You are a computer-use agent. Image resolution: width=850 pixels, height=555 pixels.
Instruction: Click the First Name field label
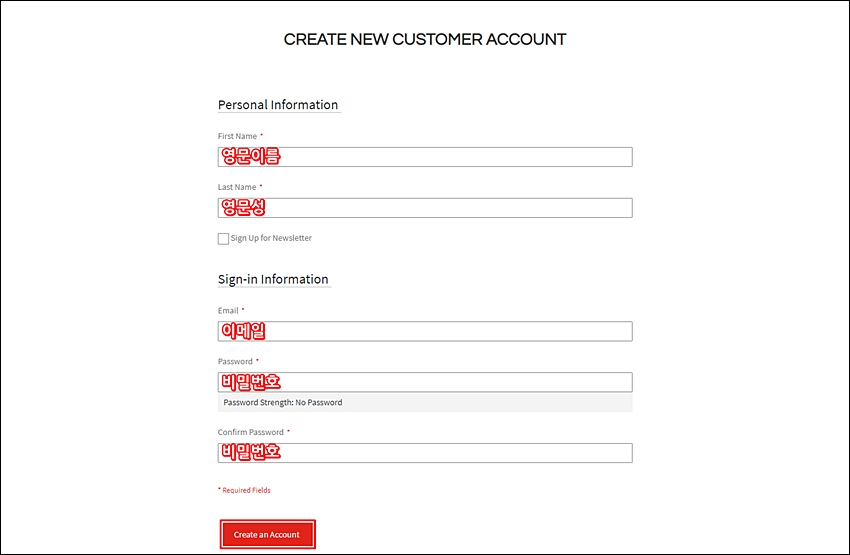(x=237, y=136)
